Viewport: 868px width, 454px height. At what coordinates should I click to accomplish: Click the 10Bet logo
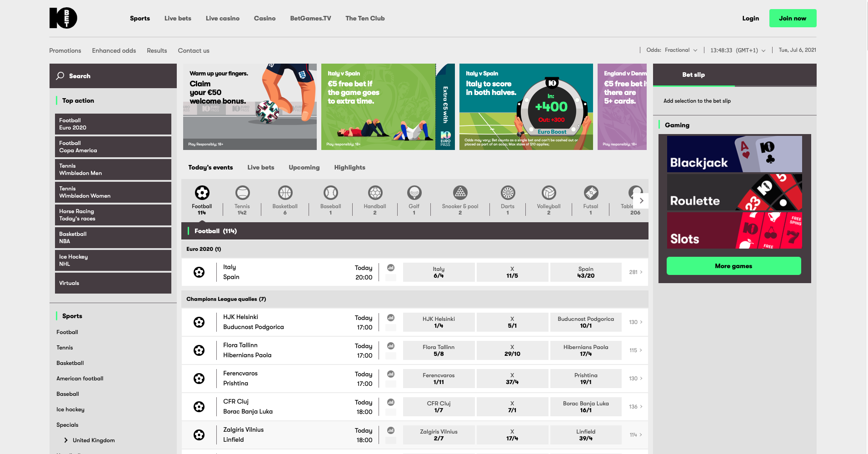coord(63,18)
